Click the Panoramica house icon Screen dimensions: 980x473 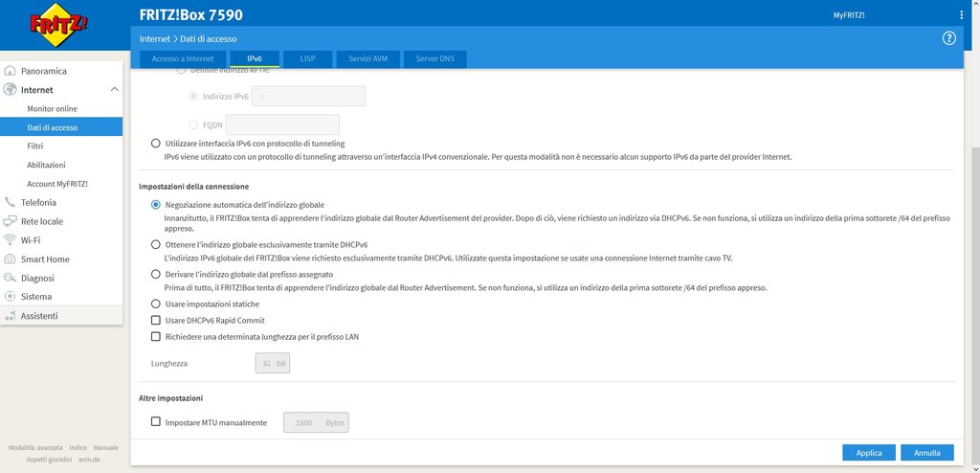pyautogui.click(x=10, y=71)
